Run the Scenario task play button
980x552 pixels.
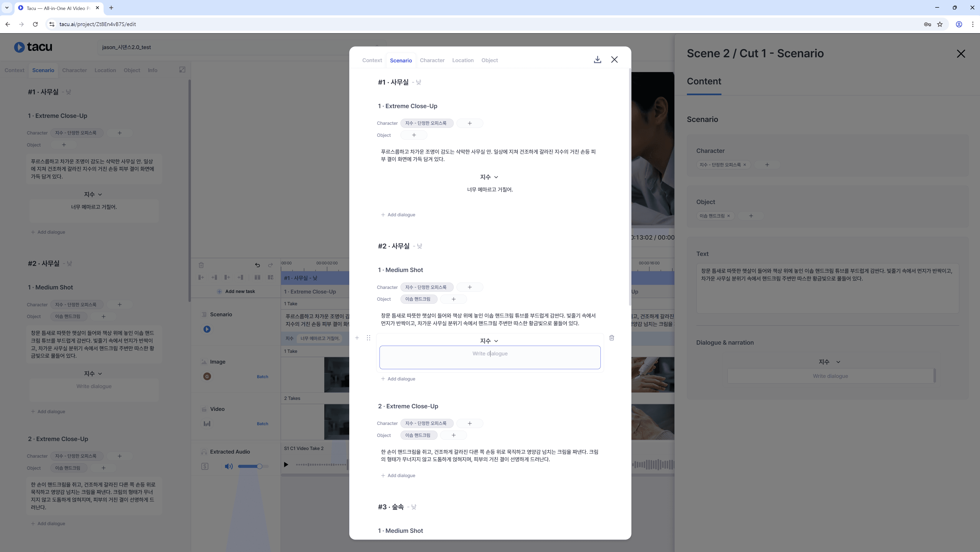[207, 329]
